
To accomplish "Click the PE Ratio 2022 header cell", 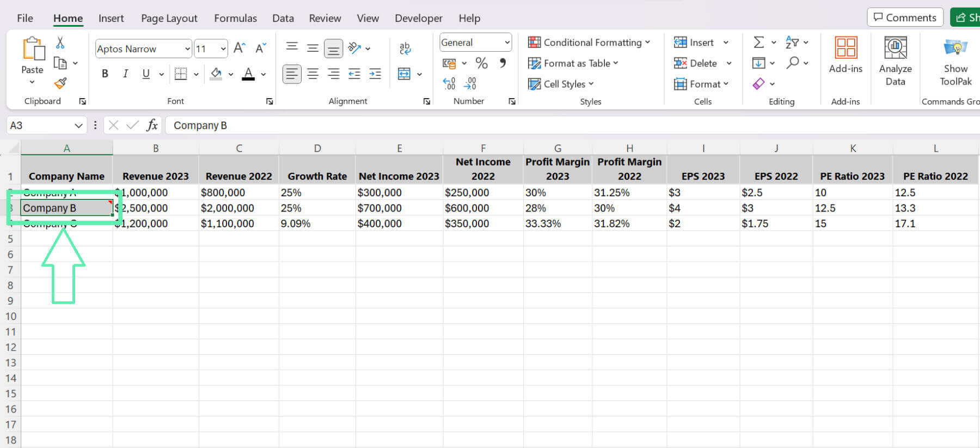I will click(935, 169).
